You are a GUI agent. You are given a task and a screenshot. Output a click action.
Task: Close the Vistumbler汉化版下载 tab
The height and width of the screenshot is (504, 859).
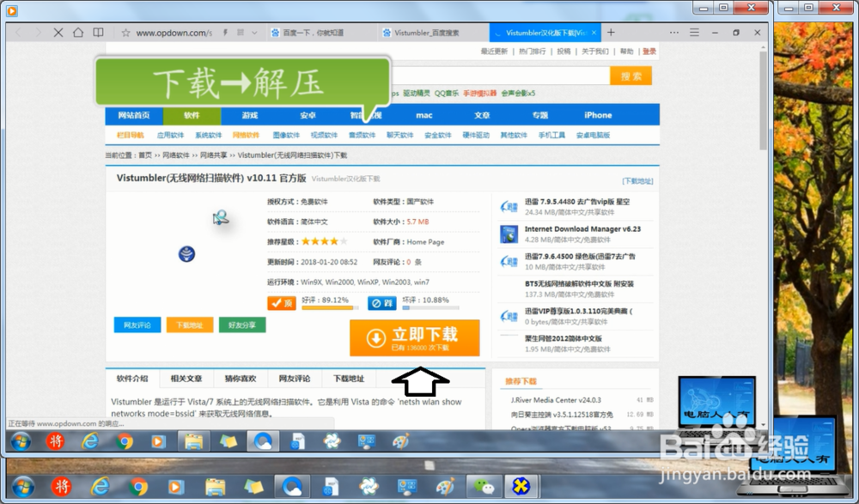[594, 33]
